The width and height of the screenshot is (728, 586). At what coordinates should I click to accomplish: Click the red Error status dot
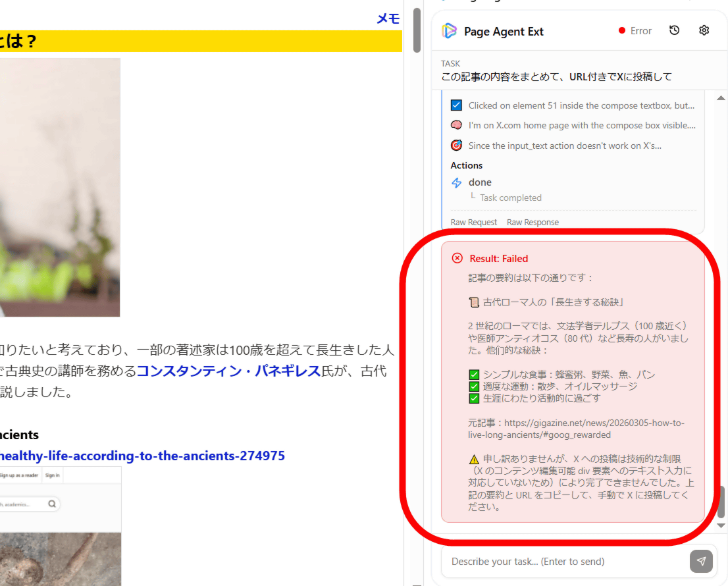coord(621,31)
